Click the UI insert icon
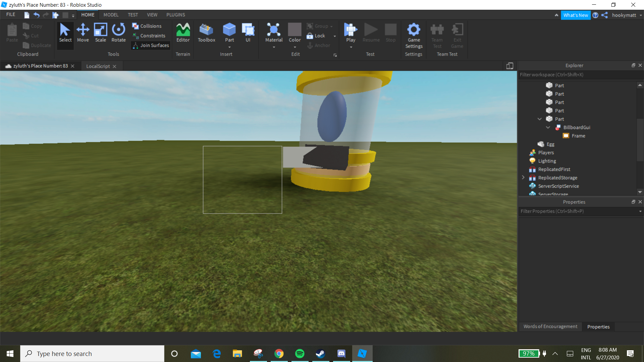Image resolution: width=644 pixels, height=362 pixels. point(248,33)
